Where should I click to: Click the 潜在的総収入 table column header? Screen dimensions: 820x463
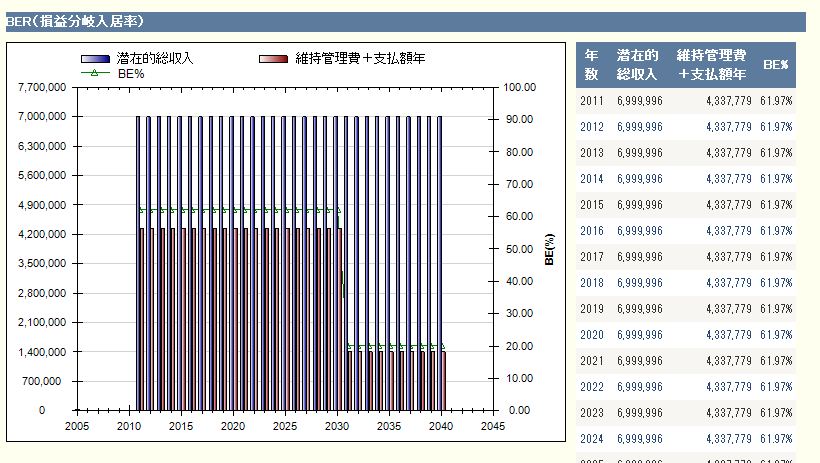pyautogui.click(x=637, y=64)
